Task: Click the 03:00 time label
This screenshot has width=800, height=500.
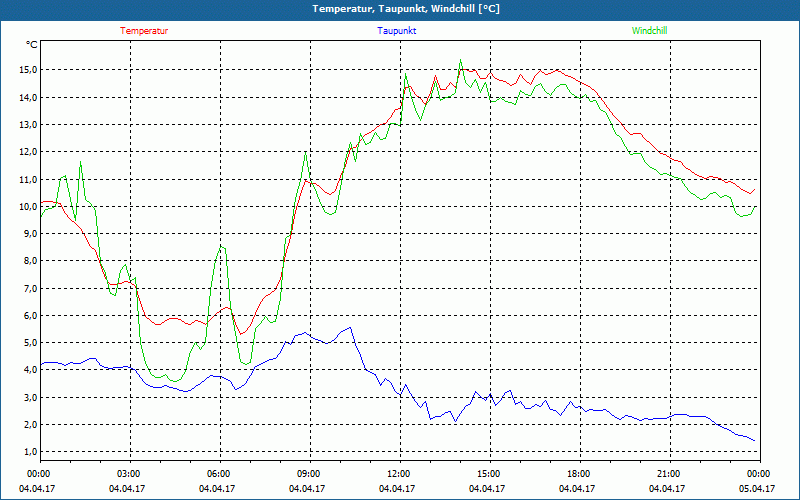Action: 127,474
